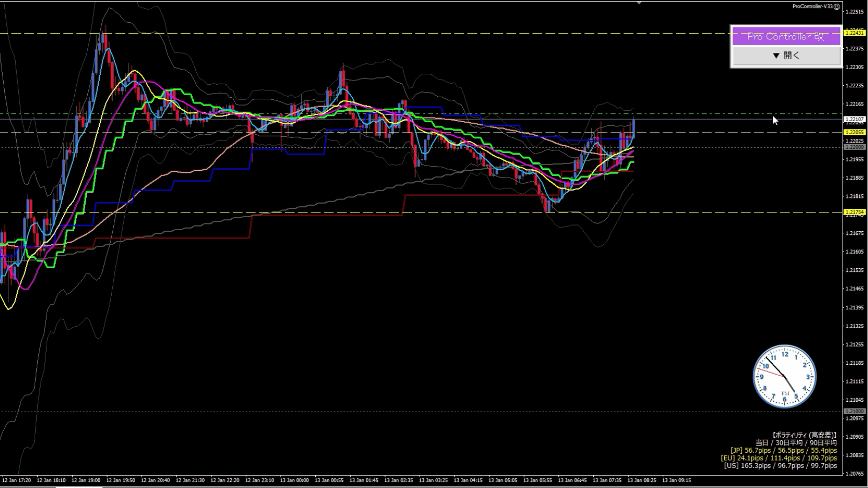Image resolution: width=868 pixels, height=488 pixels.
Task: Click the 1.21885 price scale value
Action: point(854,178)
